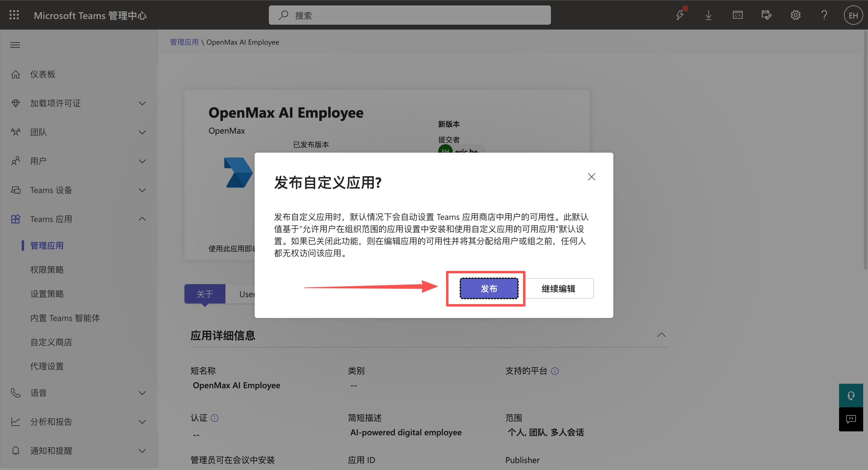Click the add-in license diamond icon
The height and width of the screenshot is (470, 868).
[15, 103]
